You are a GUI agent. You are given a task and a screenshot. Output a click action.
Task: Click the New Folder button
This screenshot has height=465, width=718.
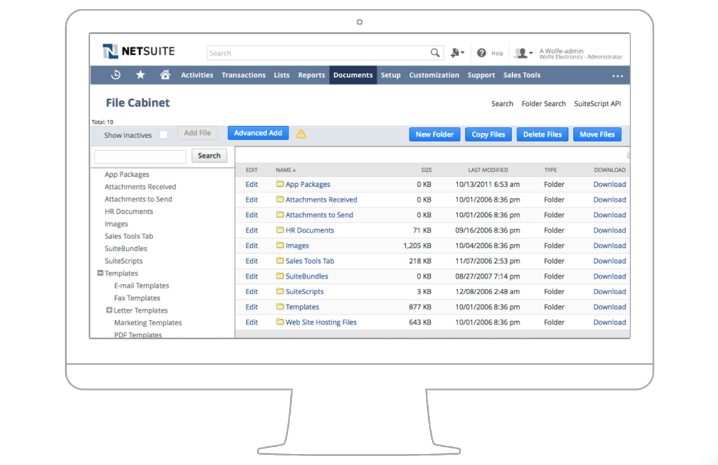pyautogui.click(x=435, y=134)
